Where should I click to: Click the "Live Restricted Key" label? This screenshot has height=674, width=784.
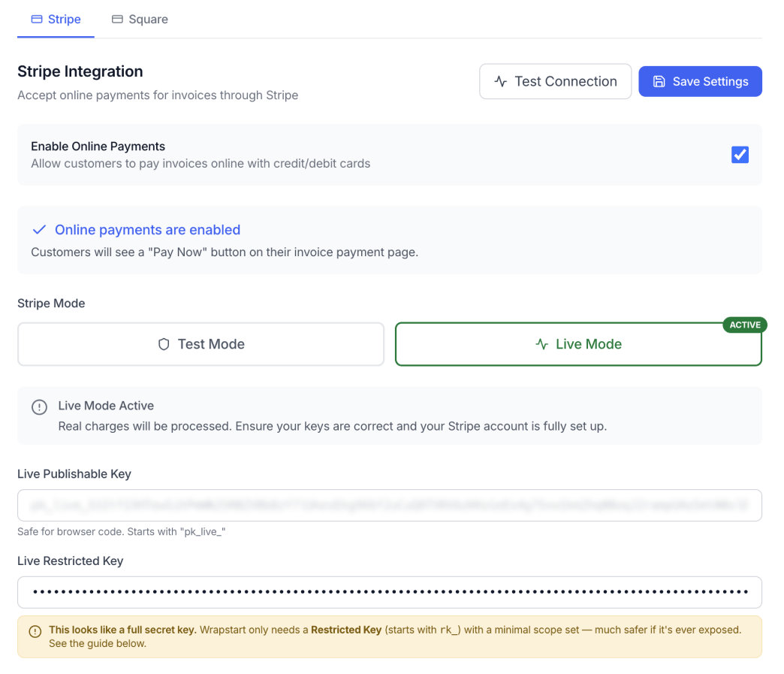point(70,561)
